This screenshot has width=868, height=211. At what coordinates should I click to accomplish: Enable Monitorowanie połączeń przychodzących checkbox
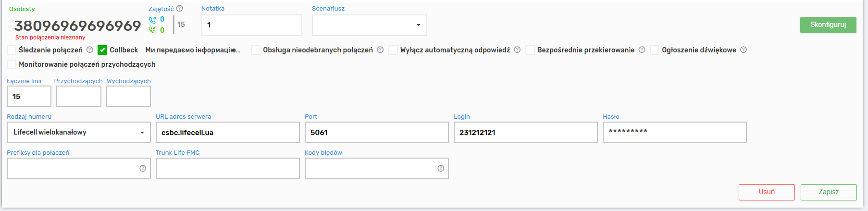(x=12, y=64)
